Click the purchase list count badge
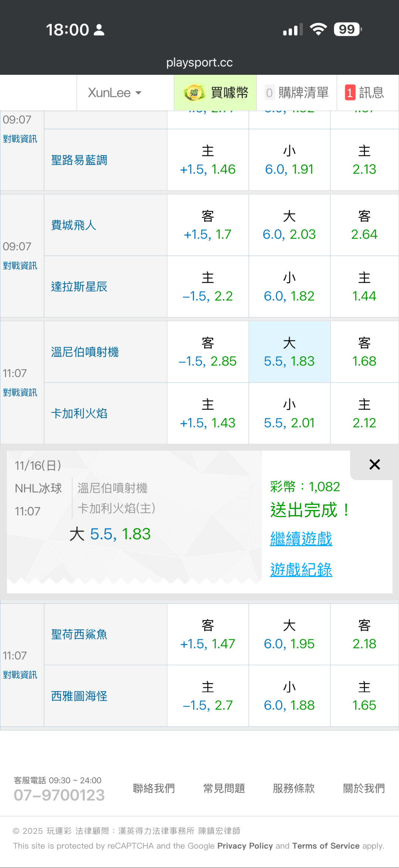 tap(270, 92)
